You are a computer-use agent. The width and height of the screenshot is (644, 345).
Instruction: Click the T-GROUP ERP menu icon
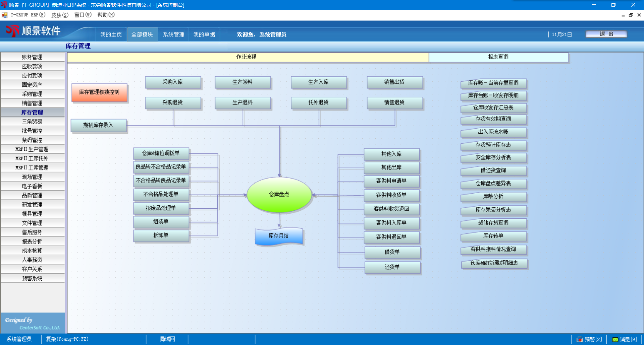[x=5, y=15]
